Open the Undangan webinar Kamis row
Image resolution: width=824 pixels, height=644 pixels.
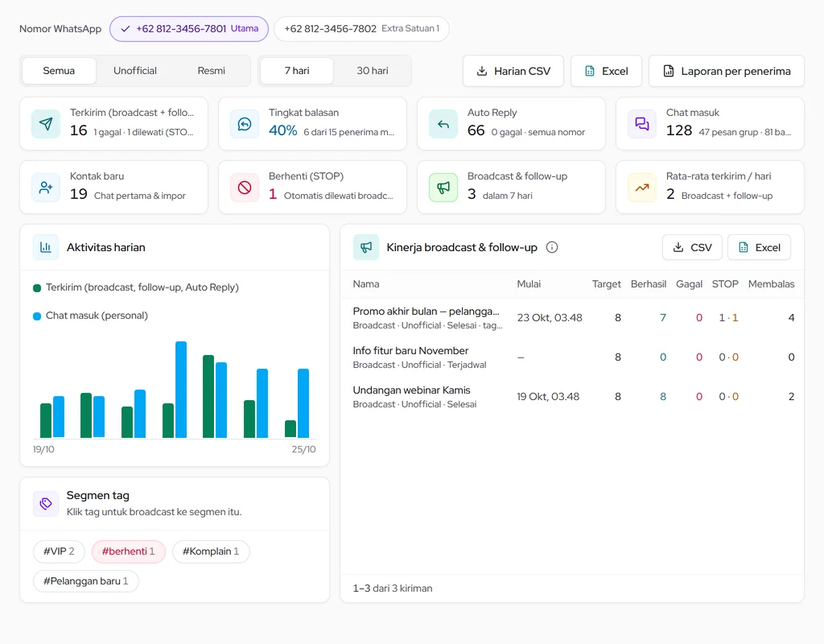572,396
